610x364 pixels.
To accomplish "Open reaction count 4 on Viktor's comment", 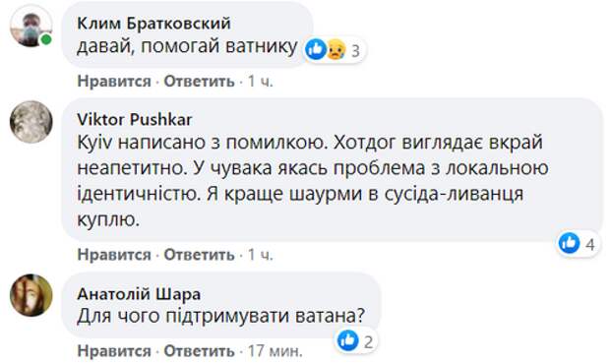I will 590,244.
